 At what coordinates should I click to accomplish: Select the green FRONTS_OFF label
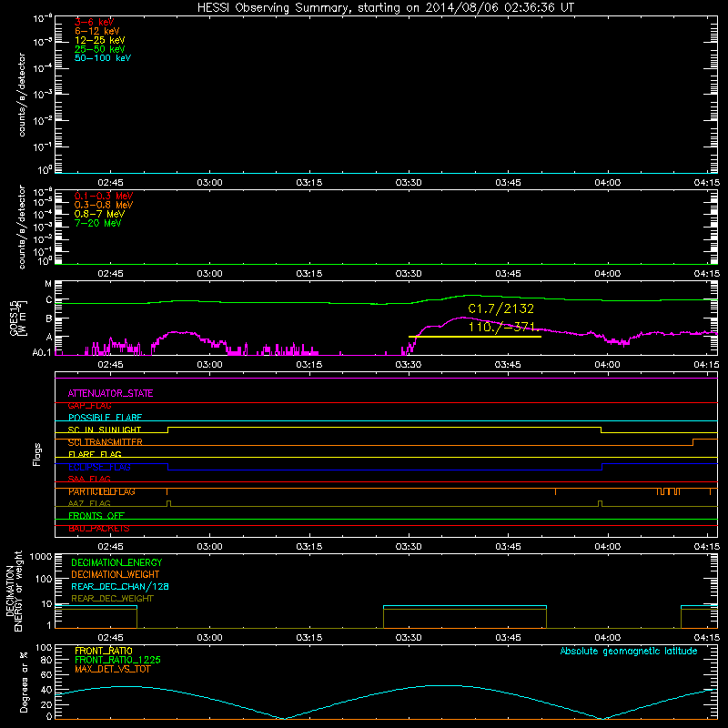point(96,516)
